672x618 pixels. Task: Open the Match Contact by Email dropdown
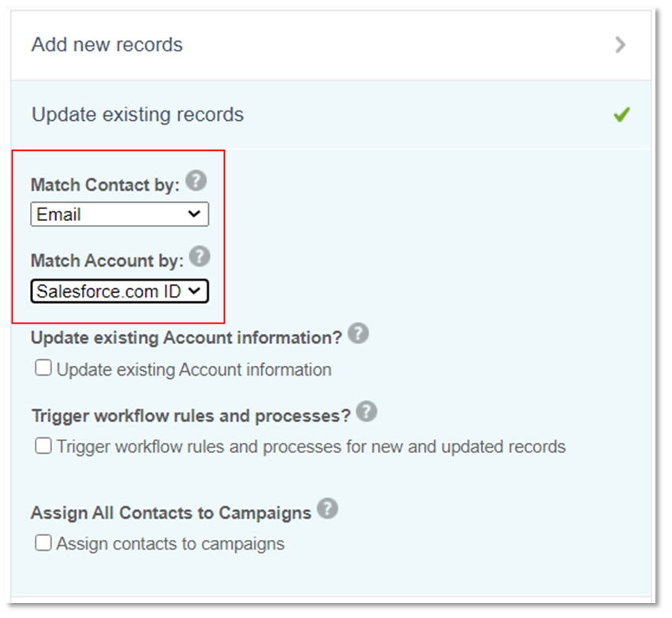point(120,214)
